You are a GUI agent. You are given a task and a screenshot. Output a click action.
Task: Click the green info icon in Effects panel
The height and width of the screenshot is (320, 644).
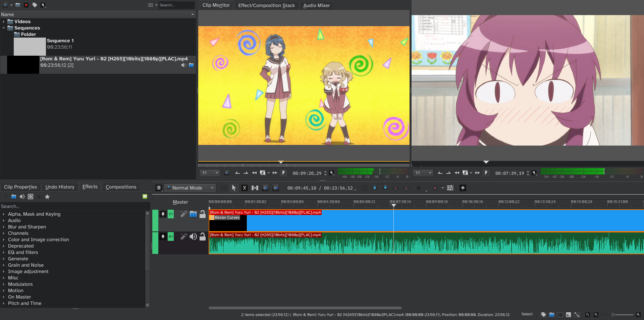coord(145,197)
